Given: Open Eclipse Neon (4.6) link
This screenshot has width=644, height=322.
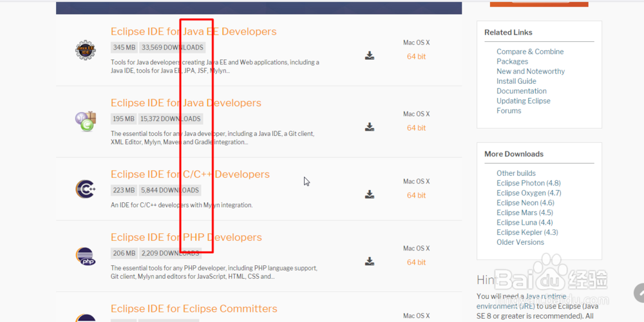Looking at the screenshot, I should click(x=526, y=203).
